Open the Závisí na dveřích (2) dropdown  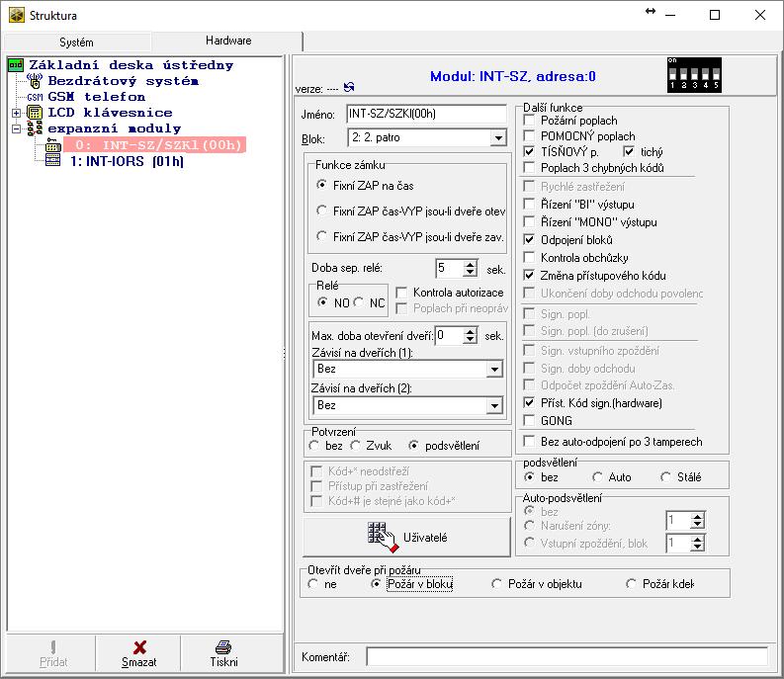(x=494, y=406)
